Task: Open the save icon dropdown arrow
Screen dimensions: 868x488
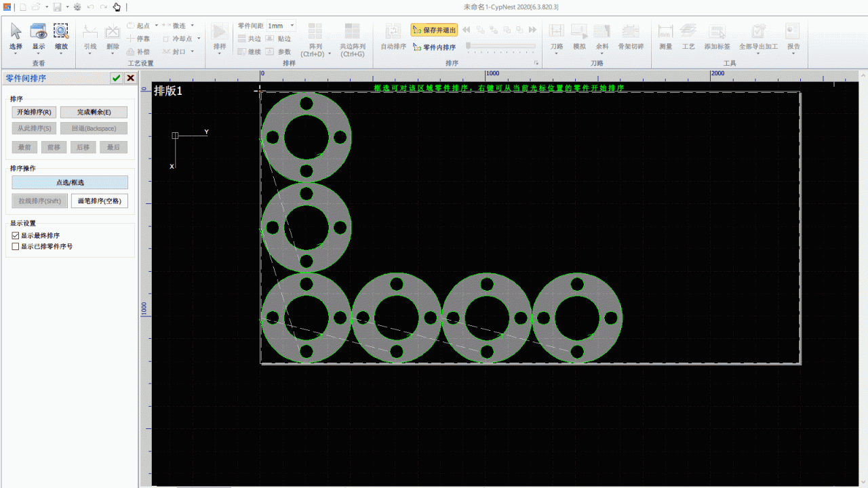Action: pyautogui.click(x=67, y=7)
